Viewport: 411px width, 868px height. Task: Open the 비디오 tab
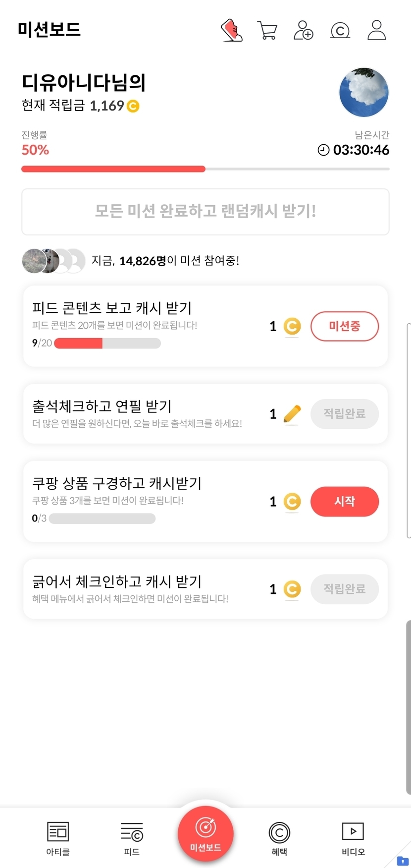[x=353, y=838]
